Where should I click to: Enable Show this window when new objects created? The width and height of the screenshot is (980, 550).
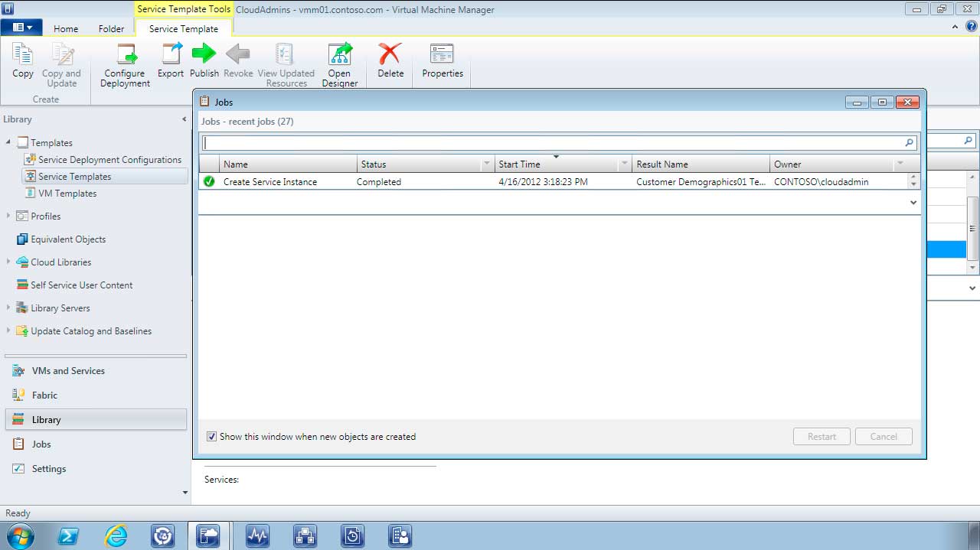point(211,437)
